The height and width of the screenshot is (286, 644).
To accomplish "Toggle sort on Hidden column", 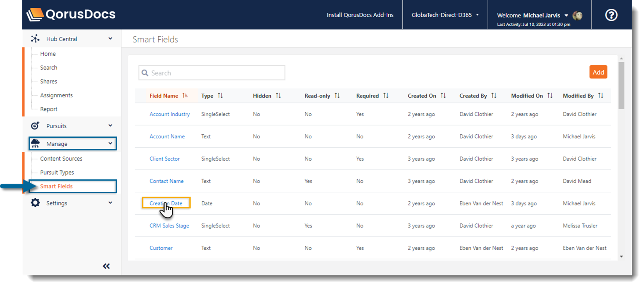I will pos(278,96).
